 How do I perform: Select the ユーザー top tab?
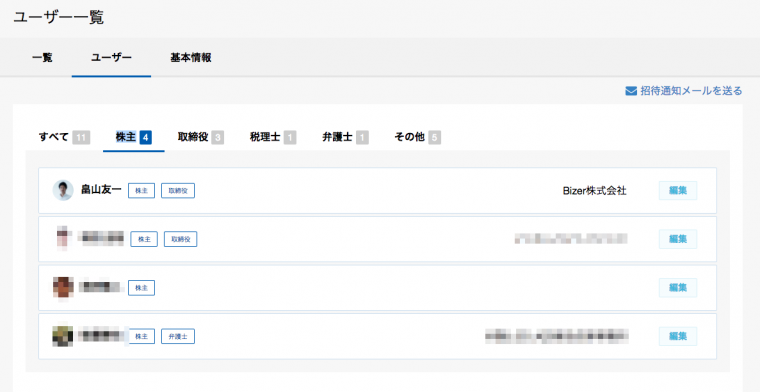[x=111, y=58]
